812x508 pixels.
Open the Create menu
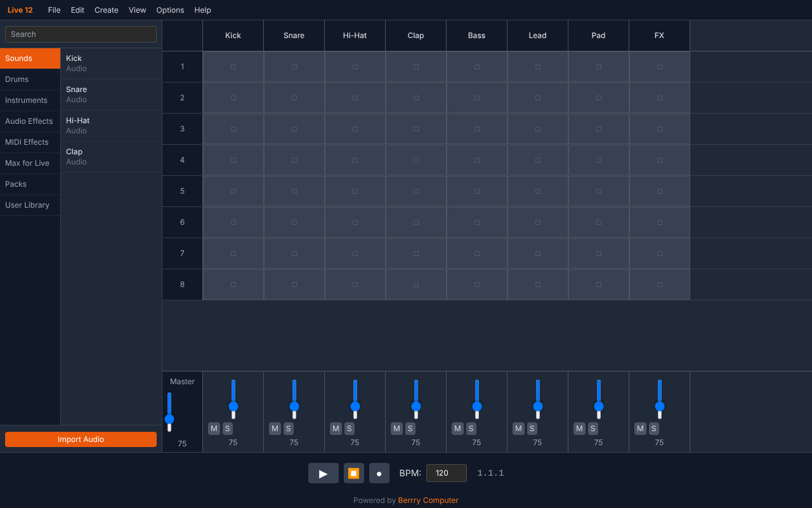click(106, 10)
